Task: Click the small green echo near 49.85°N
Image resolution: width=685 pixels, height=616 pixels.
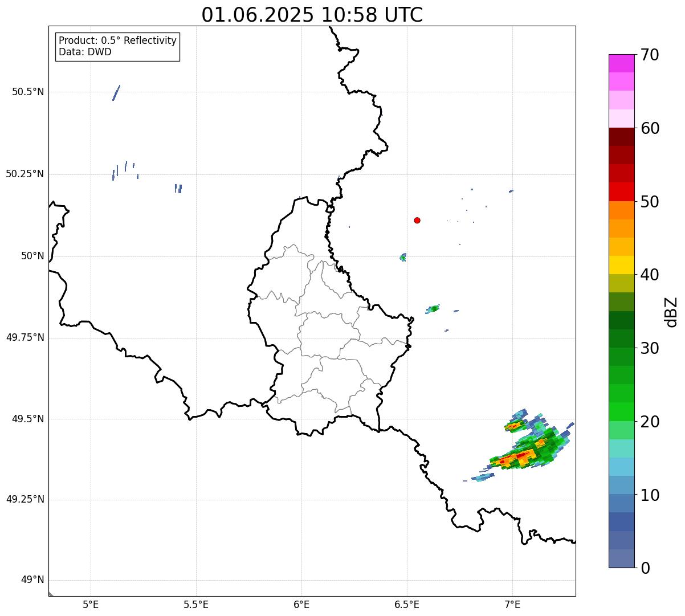Action: pos(433,309)
